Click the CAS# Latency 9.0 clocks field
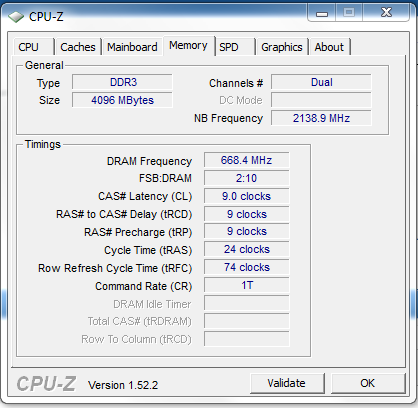The height and width of the screenshot is (408, 418). pyautogui.click(x=247, y=196)
